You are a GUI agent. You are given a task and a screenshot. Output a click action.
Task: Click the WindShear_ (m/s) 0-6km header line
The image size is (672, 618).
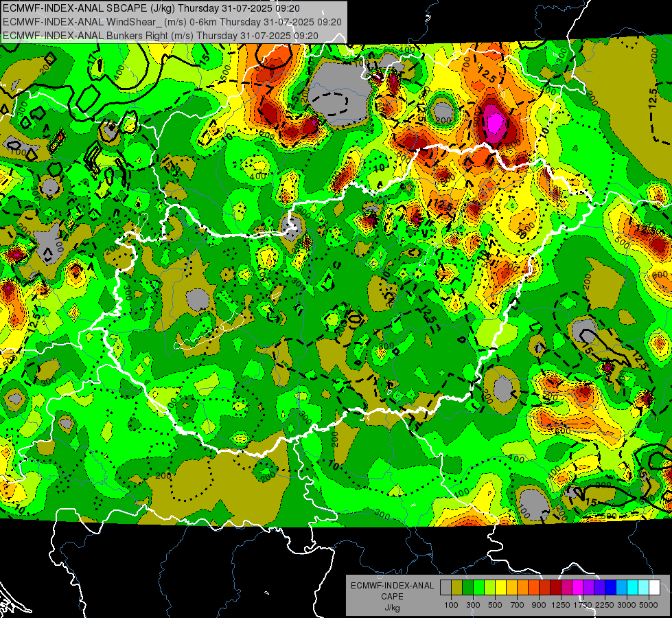coord(172,22)
